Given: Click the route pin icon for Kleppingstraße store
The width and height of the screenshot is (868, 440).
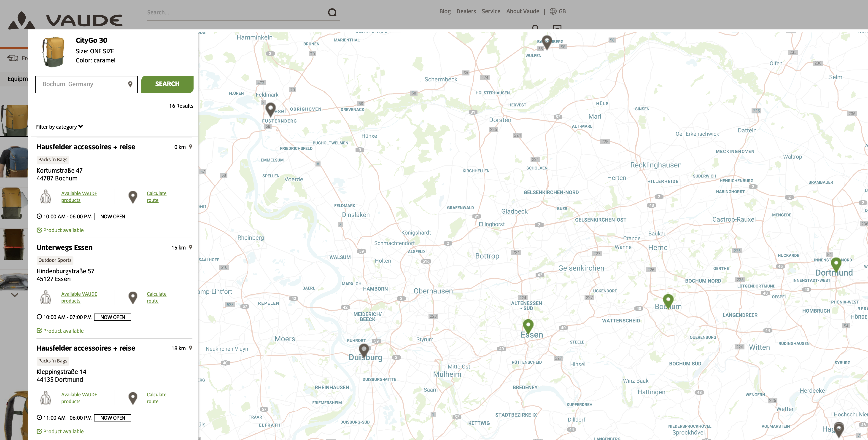Looking at the screenshot, I should (x=133, y=398).
